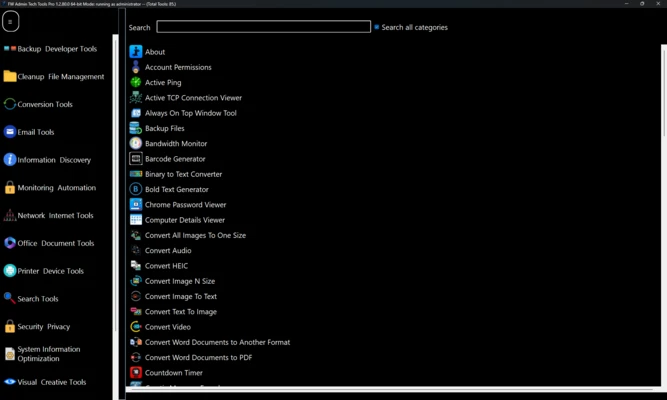Viewport: 667px width, 400px height.
Task: Click the About tool icon
Action: (x=136, y=51)
